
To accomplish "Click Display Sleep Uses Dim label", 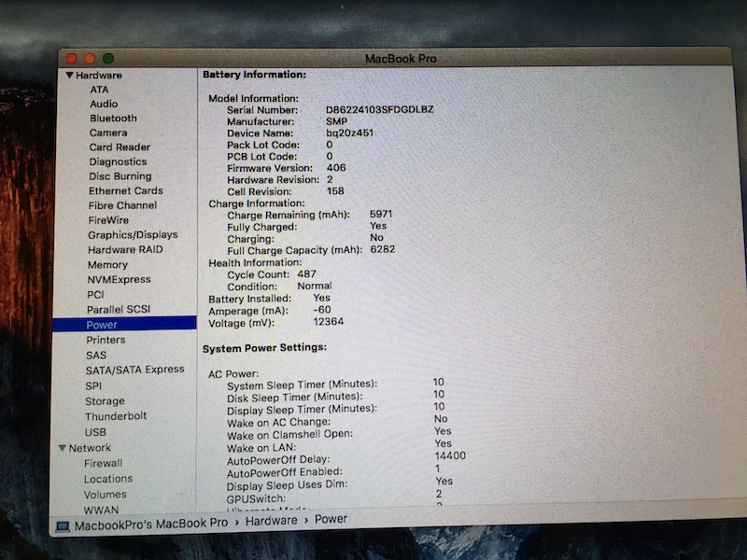I will point(287,485).
